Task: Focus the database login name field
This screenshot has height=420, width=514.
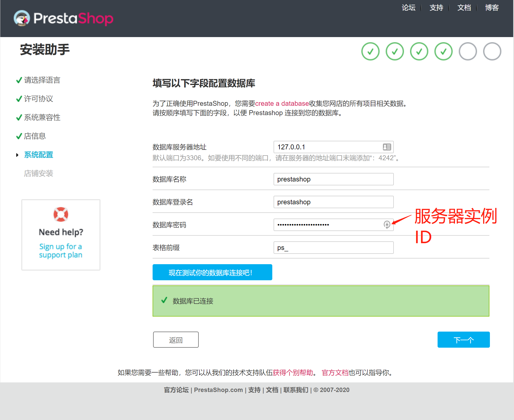Action: (x=333, y=202)
